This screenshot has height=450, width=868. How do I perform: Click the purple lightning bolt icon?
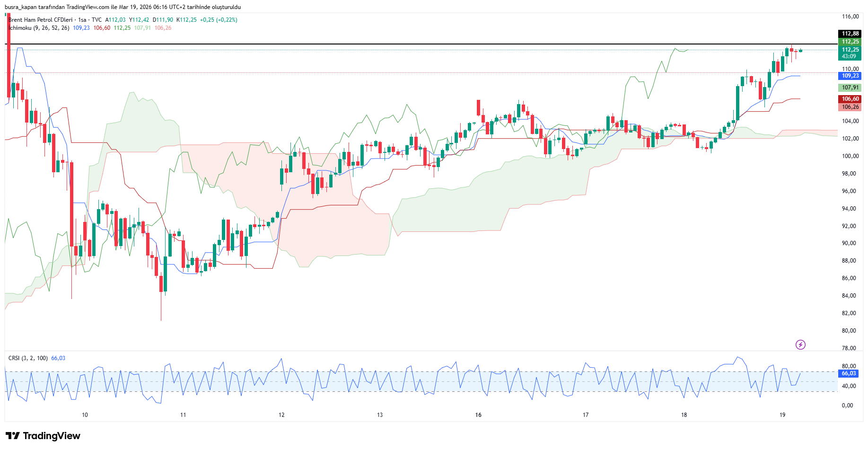(x=800, y=344)
